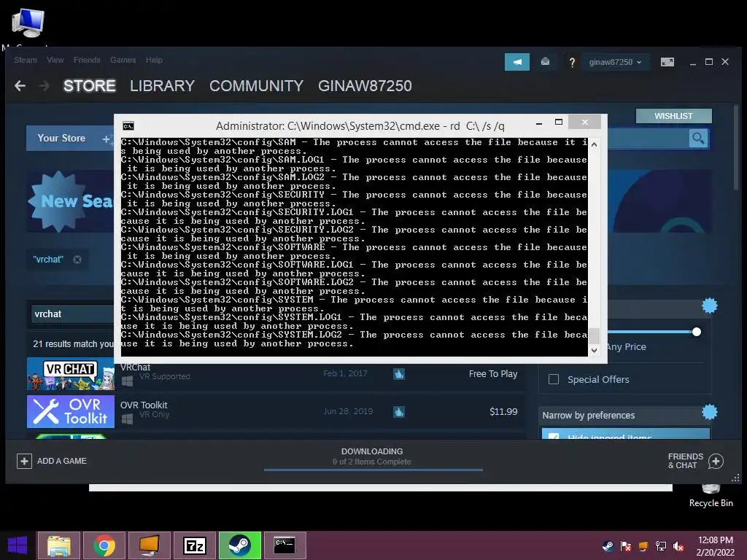Open the Recycle Bin desktop icon

(711, 496)
